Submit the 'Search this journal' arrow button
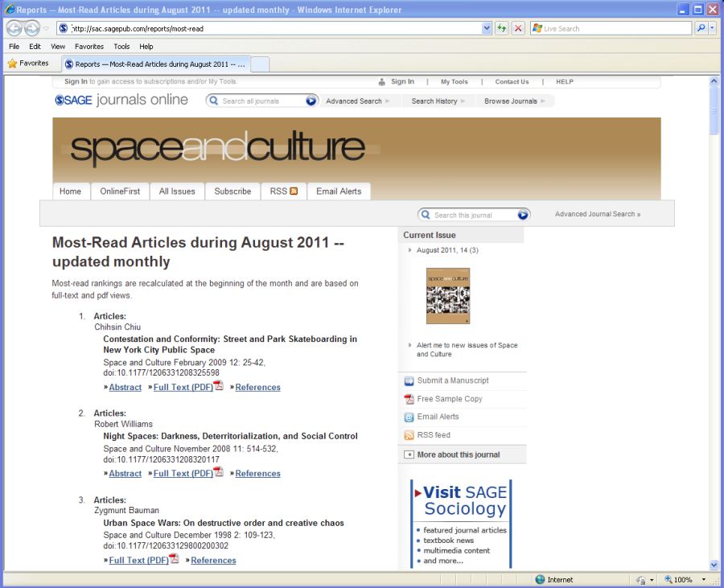The image size is (724, 588). click(x=523, y=215)
